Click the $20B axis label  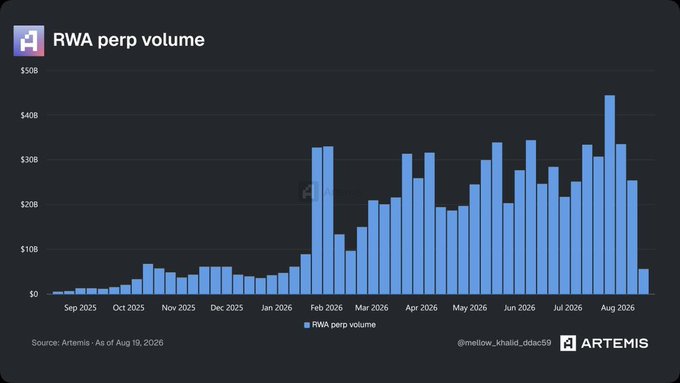tap(29, 204)
